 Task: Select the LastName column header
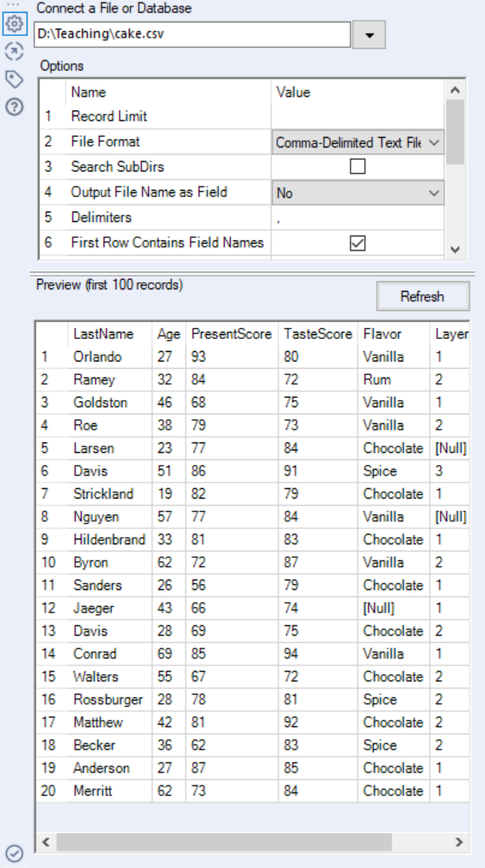point(103,334)
